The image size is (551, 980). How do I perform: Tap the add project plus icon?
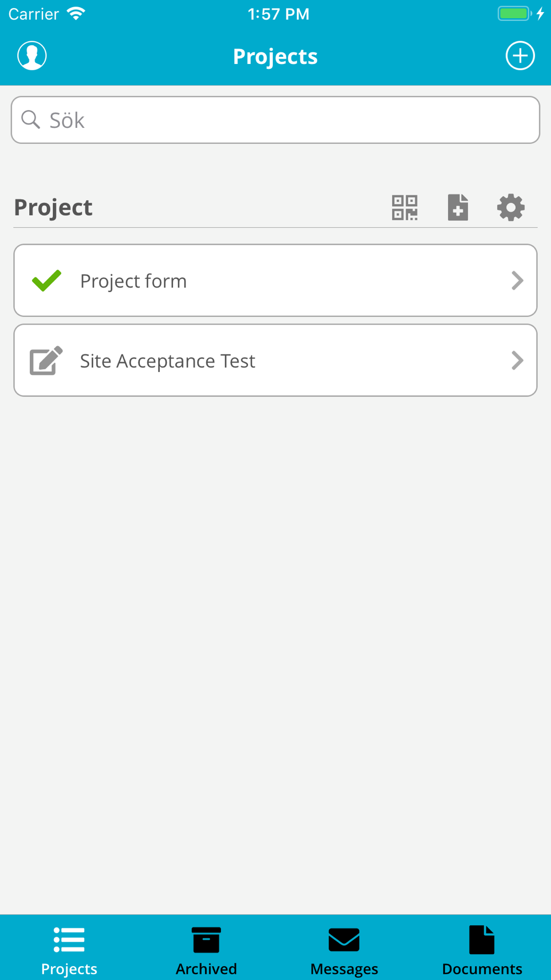(x=520, y=56)
